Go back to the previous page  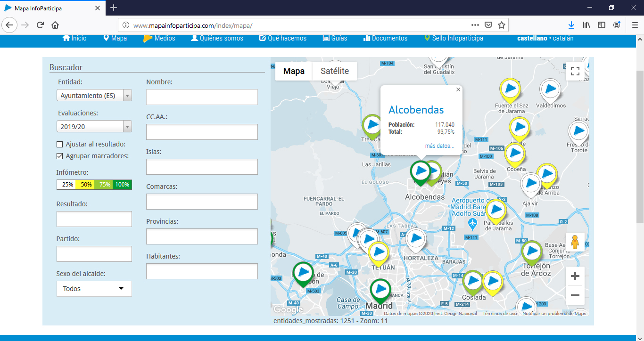(10, 25)
